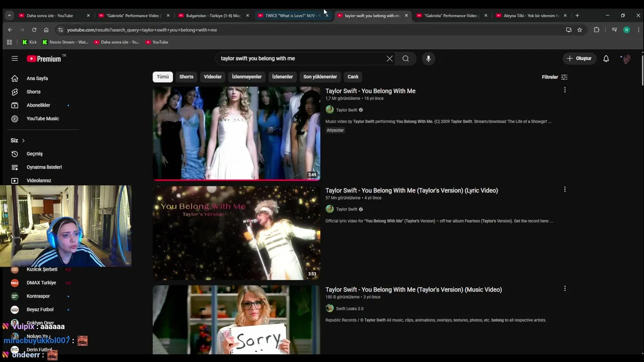Open the tab search dropdown arrow

[9, 16]
